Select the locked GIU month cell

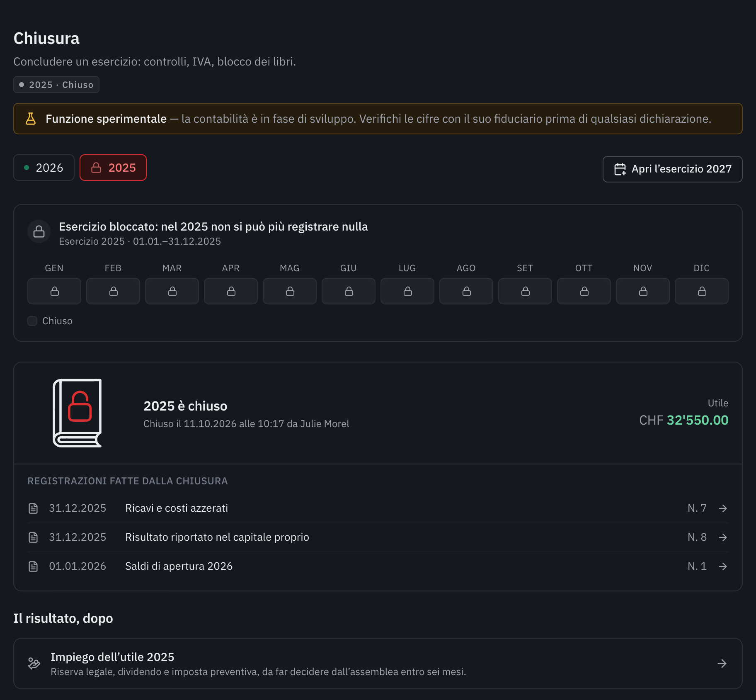(x=349, y=291)
